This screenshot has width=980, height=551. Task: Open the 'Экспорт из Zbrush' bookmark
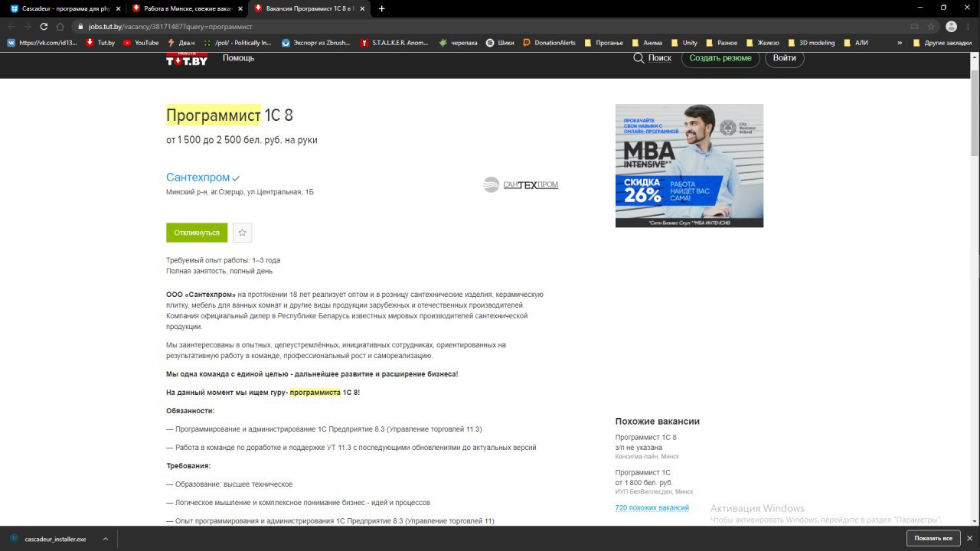tap(317, 43)
